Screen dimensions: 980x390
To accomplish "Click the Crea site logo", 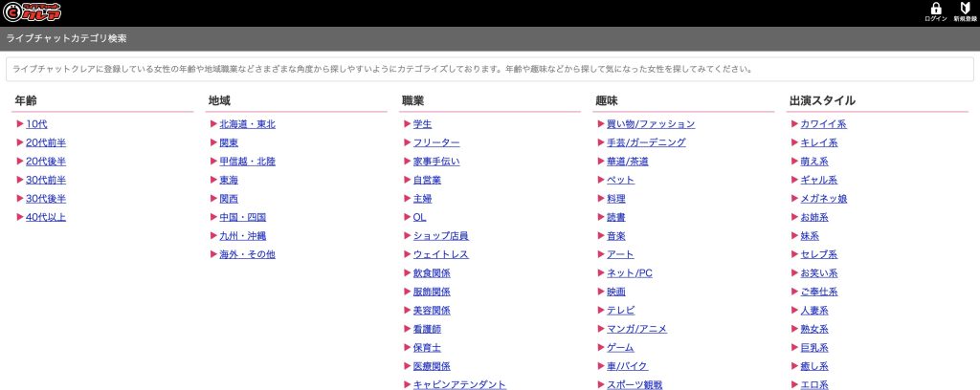I will coord(32,11).
